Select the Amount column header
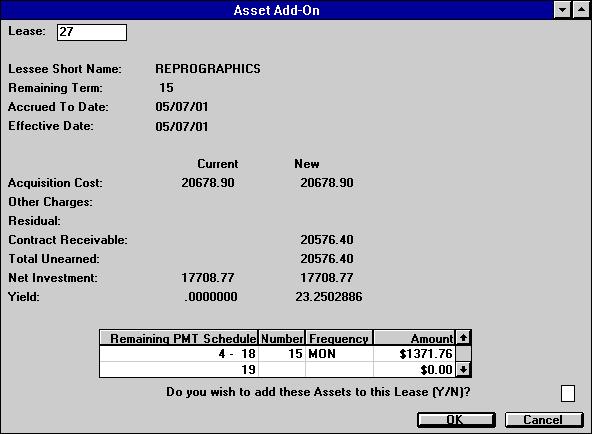Image resolution: width=592 pixels, height=434 pixels. coord(414,338)
